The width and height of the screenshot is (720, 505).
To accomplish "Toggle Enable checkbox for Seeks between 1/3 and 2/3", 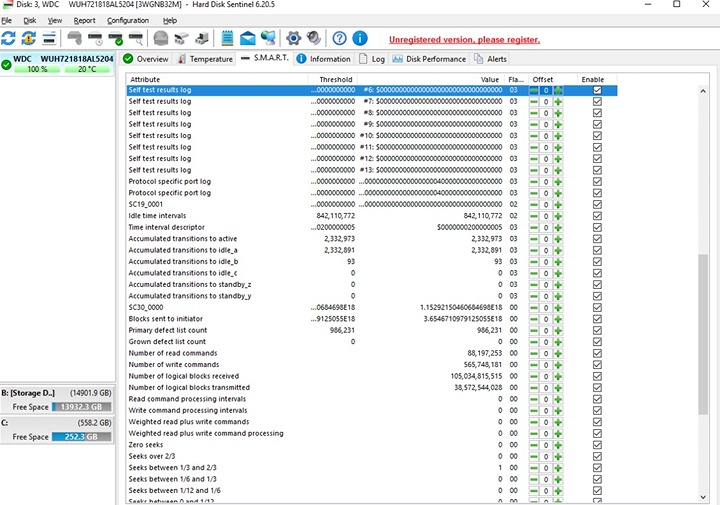I will pyautogui.click(x=597, y=468).
